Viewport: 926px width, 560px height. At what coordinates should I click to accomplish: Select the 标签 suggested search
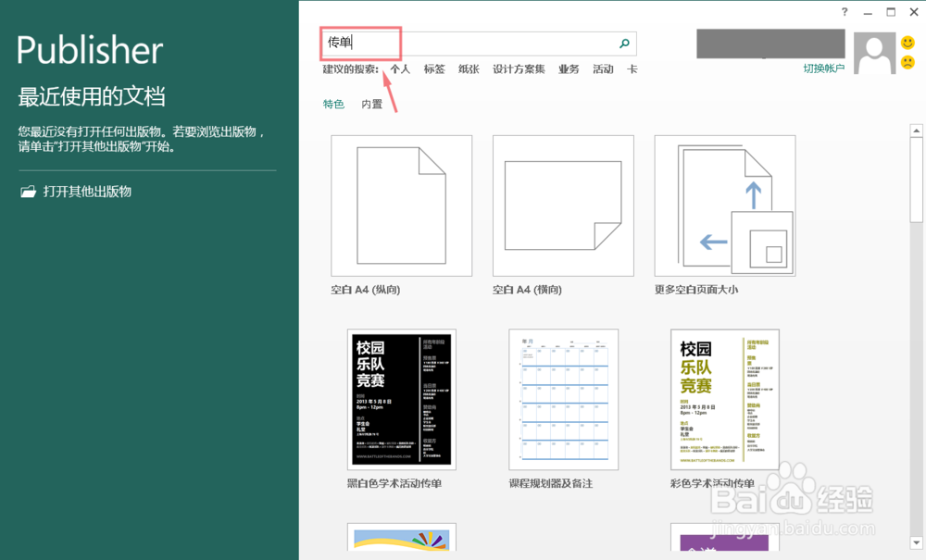(x=433, y=68)
